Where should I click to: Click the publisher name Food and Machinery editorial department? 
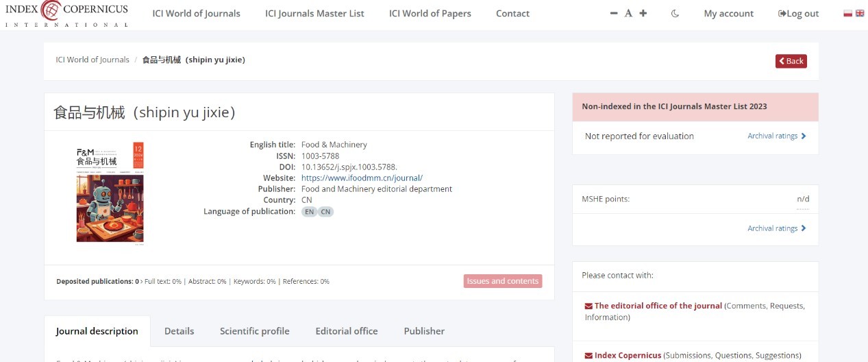point(377,189)
